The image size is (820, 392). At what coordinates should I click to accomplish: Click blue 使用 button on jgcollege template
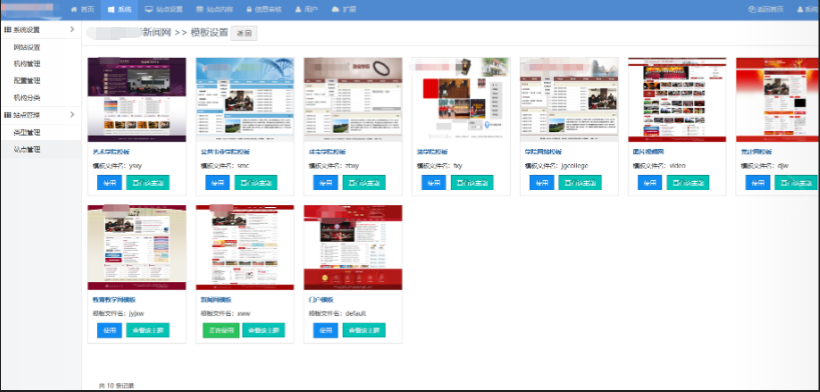(x=542, y=182)
